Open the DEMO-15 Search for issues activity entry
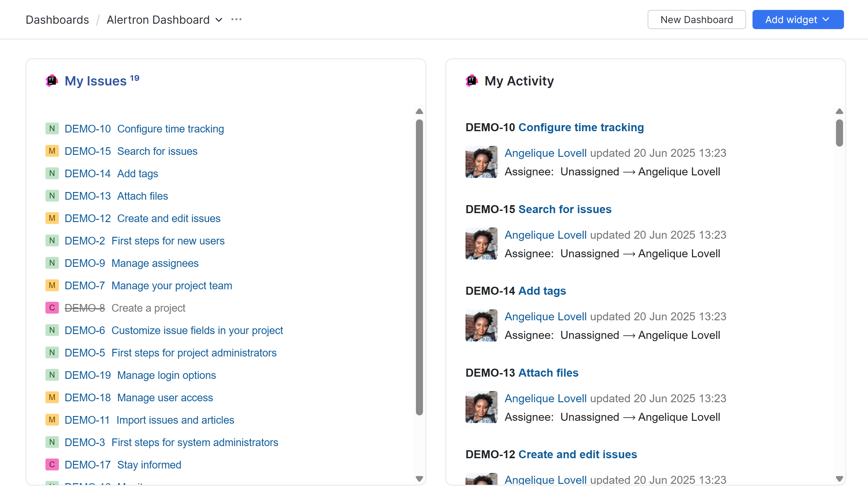This screenshot has width=868, height=496. [x=565, y=209]
